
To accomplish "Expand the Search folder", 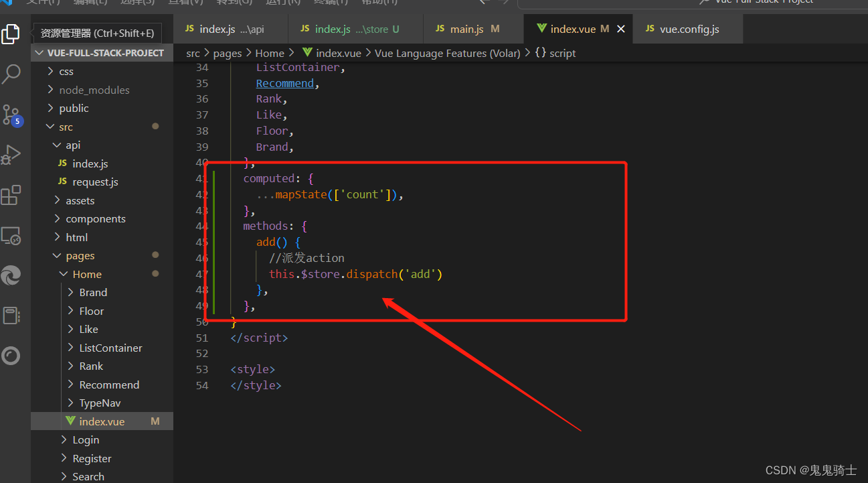I will tap(102, 476).
